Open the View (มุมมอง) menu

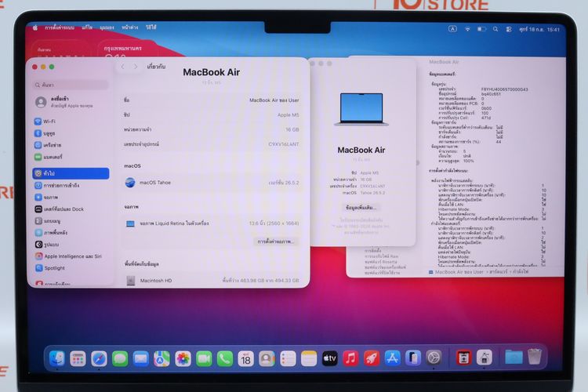click(107, 27)
